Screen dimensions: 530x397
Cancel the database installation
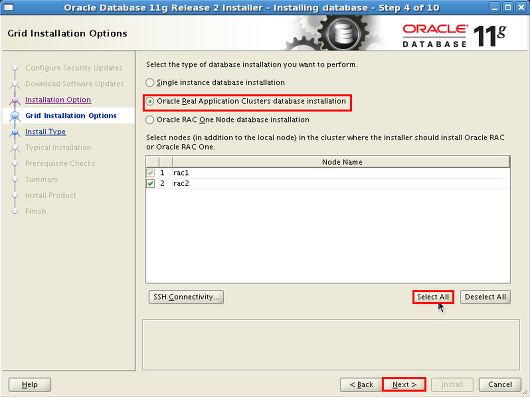[x=500, y=384]
